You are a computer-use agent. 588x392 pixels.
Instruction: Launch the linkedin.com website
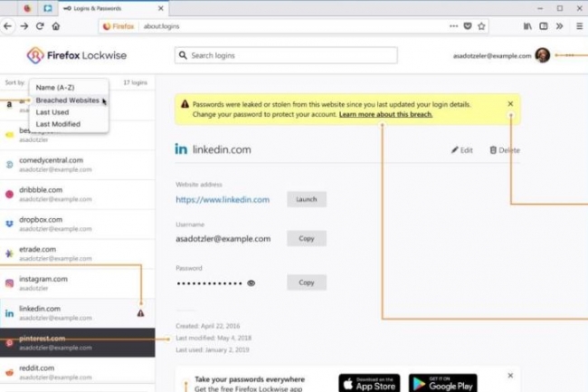pyautogui.click(x=307, y=199)
